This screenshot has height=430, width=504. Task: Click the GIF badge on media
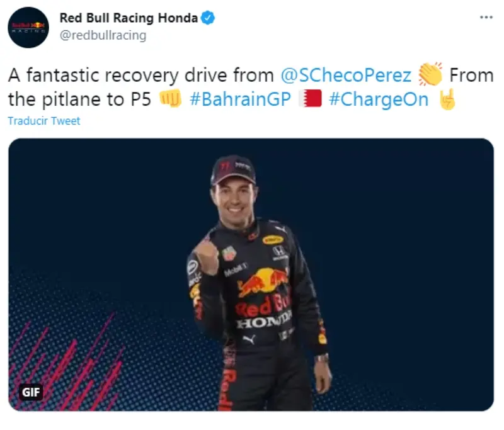[x=31, y=392]
